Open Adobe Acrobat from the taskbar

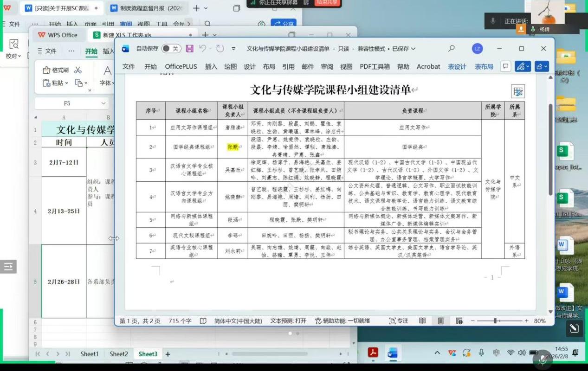(x=373, y=353)
